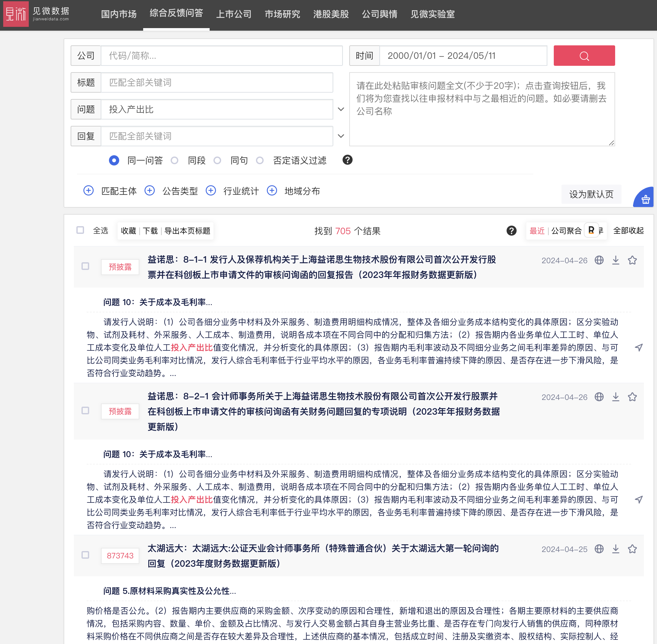Focus the 公司 code/name input field
Image resolution: width=657 pixels, height=644 pixels.
pos(221,56)
